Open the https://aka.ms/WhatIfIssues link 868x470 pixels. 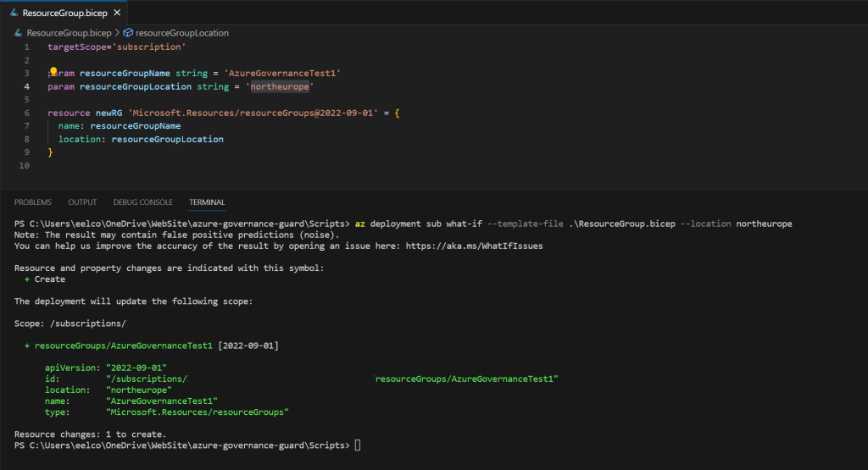pos(474,246)
